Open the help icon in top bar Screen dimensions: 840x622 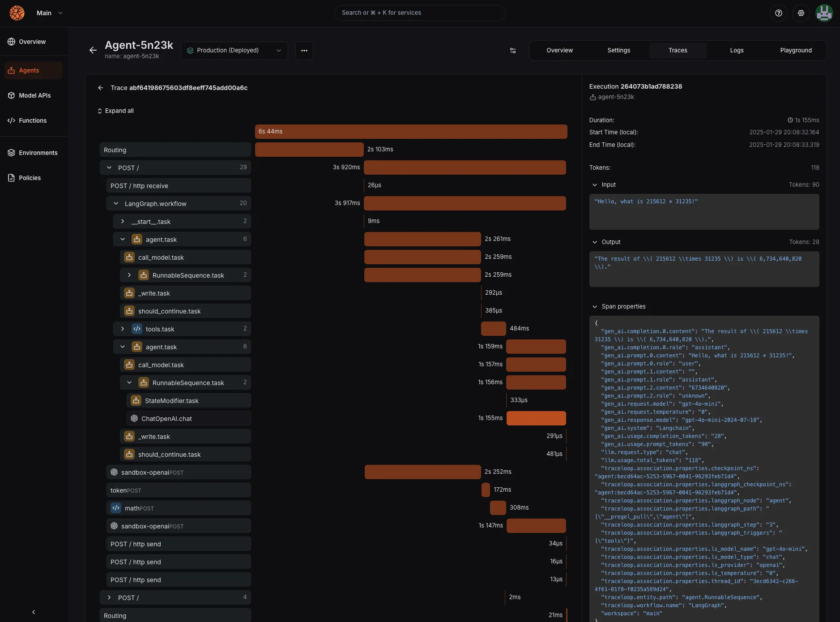click(x=779, y=13)
